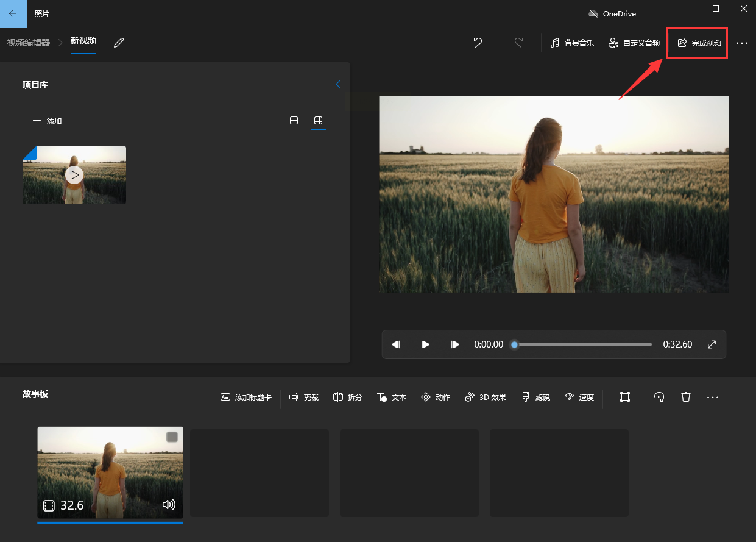Click the preview seek bar handle
756x542 pixels.
tap(515, 344)
